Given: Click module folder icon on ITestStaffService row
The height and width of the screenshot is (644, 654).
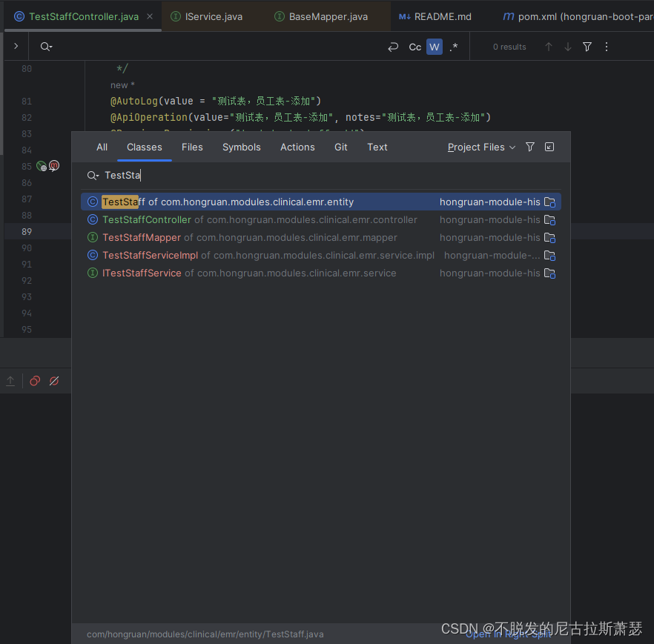Looking at the screenshot, I should tap(549, 273).
